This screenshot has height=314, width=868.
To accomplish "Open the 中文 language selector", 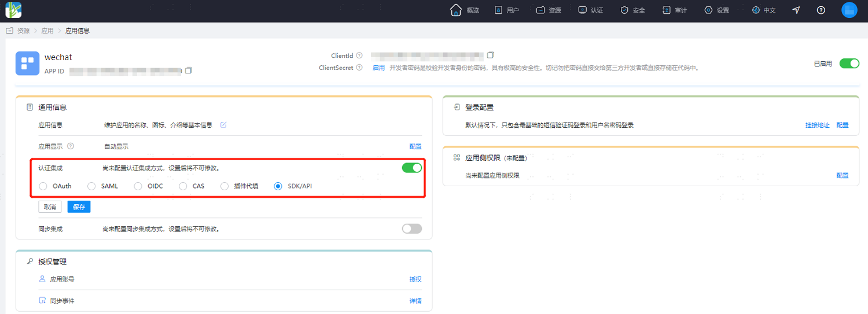I will [763, 10].
